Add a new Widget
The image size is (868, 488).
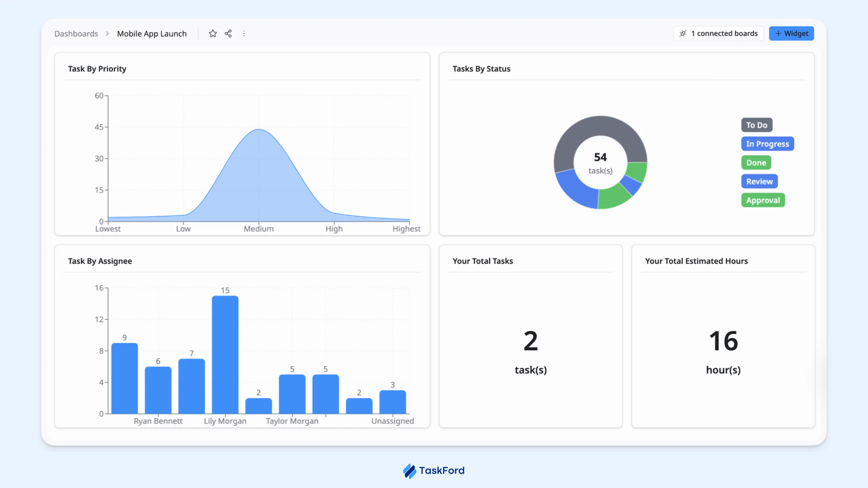[791, 34]
